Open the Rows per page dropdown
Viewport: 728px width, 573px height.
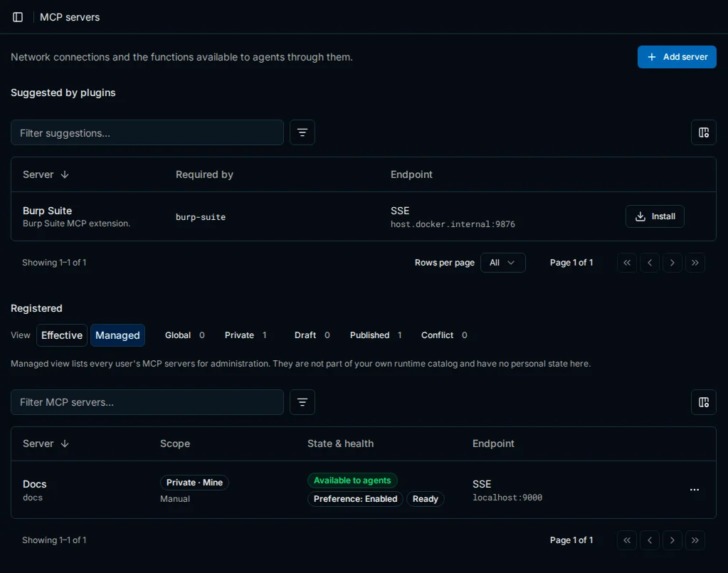[503, 263]
